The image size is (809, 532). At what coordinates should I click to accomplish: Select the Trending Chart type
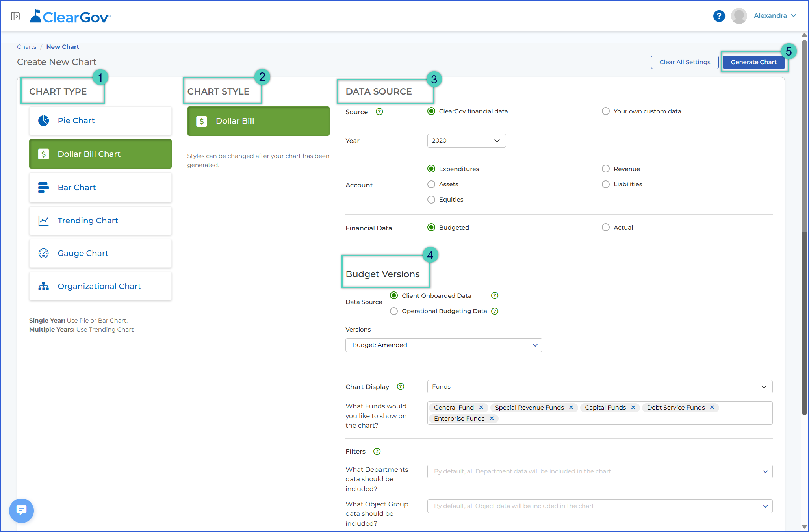tap(100, 221)
